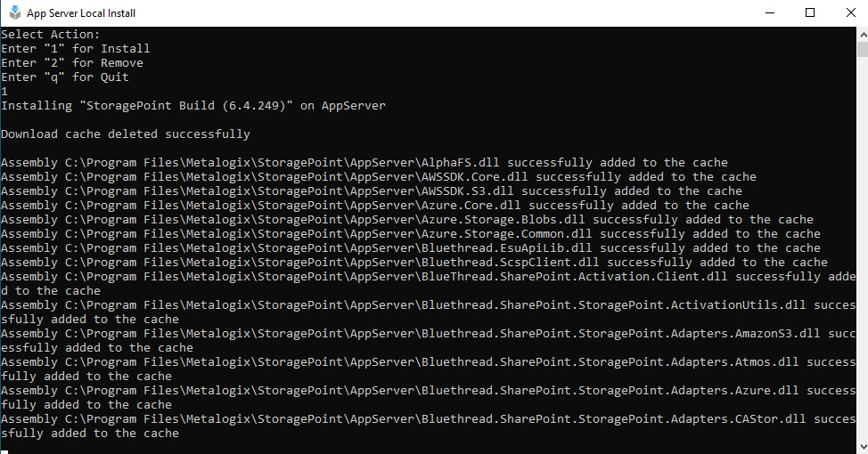Close the App Server Local Install window
Image resolution: width=868 pixels, height=454 pixels.
coord(849,12)
